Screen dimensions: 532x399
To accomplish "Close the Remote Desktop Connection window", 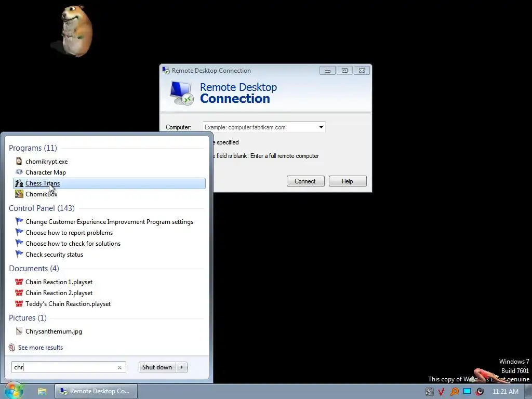I will [x=362, y=71].
